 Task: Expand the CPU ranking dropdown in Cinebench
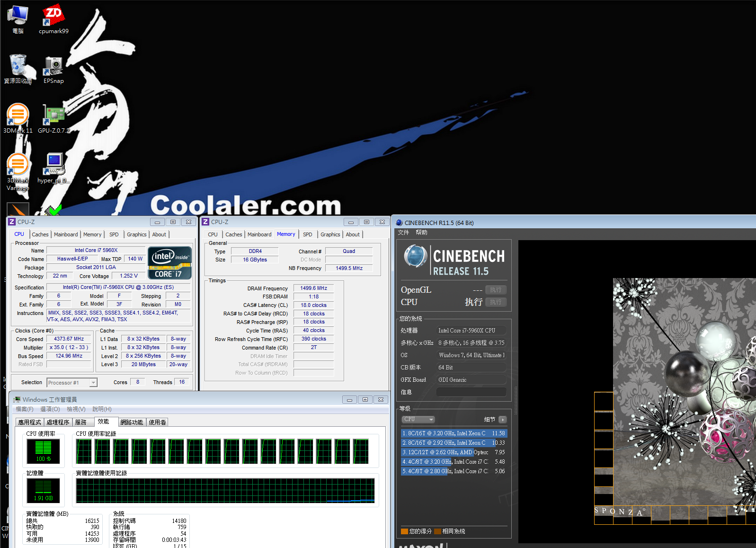418,420
